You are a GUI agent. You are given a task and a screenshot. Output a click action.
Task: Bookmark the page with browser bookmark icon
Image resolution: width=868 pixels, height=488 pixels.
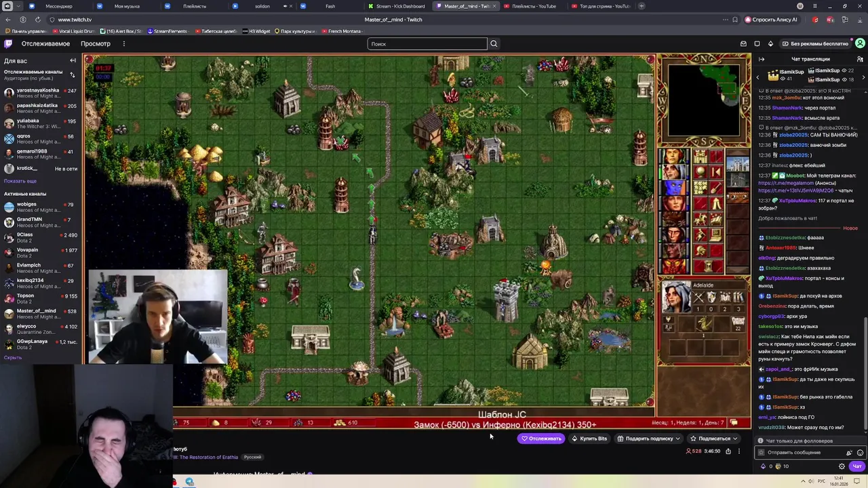[735, 20]
